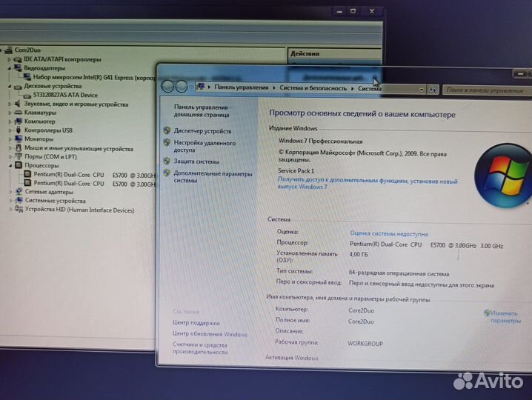The width and height of the screenshot is (532, 400).
Task: Click the shield icon beside Дополнительные параметры системы
Action: [x=167, y=173]
